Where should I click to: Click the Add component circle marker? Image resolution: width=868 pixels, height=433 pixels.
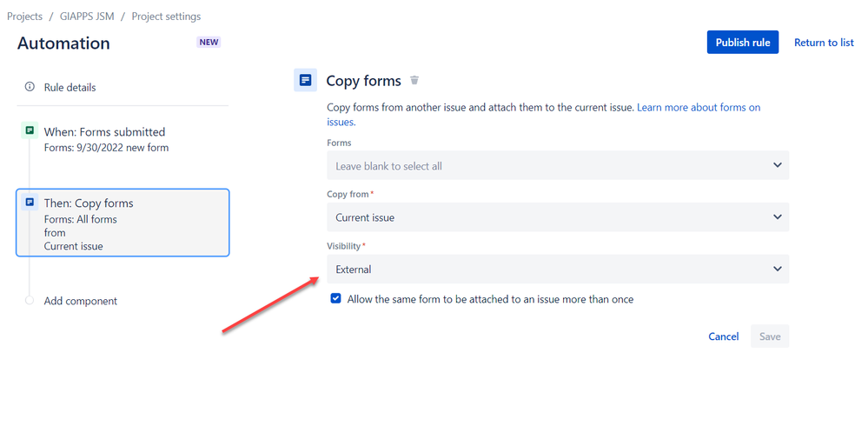tap(30, 300)
